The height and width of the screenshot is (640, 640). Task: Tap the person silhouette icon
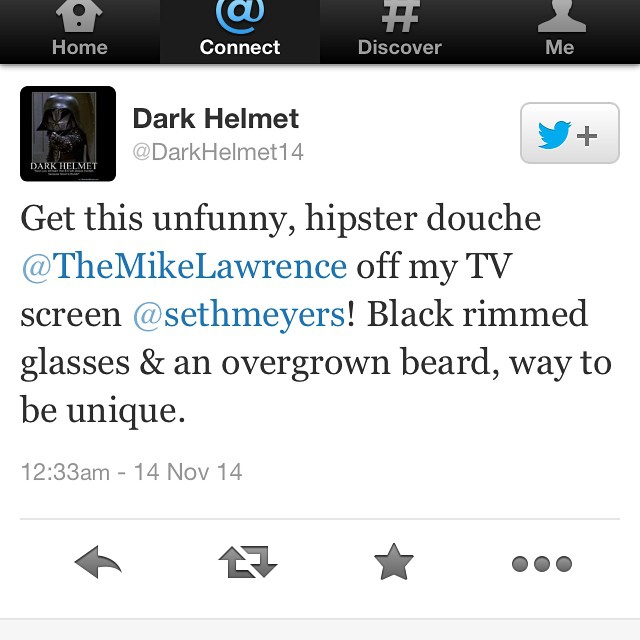pos(562,16)
